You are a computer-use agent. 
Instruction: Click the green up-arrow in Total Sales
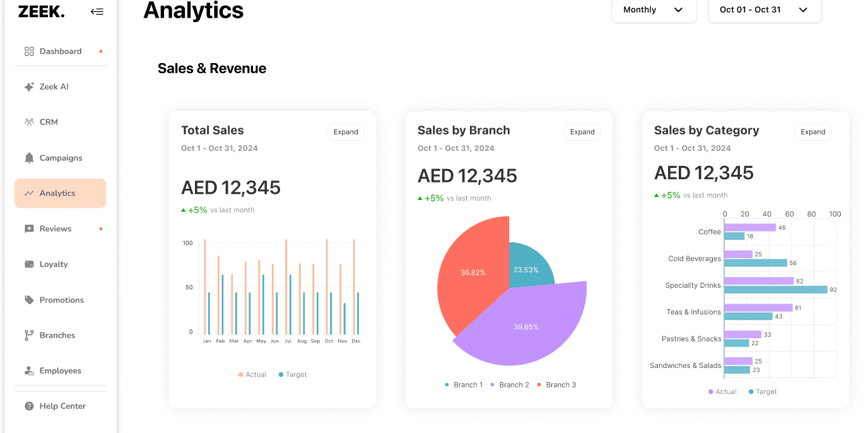184,210
